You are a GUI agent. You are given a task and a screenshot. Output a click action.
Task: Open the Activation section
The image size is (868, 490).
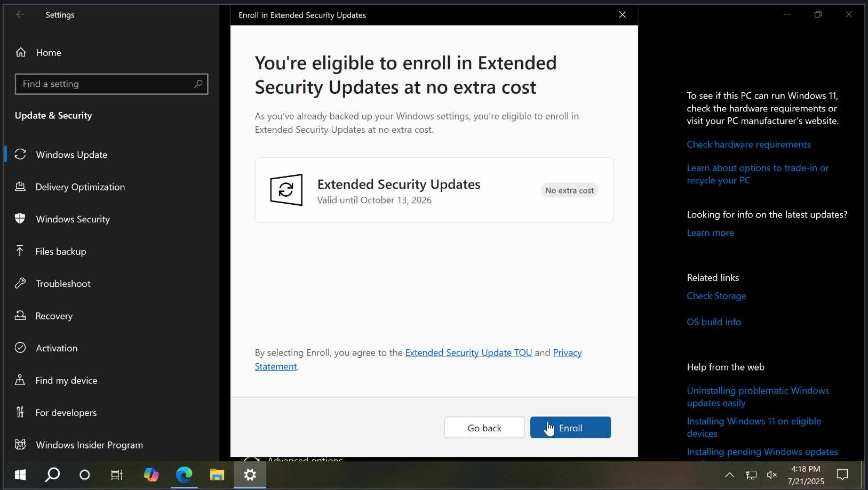56,348
